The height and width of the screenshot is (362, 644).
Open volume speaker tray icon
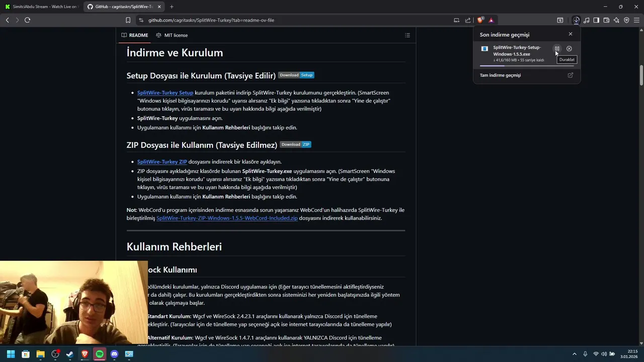(604, 354)
